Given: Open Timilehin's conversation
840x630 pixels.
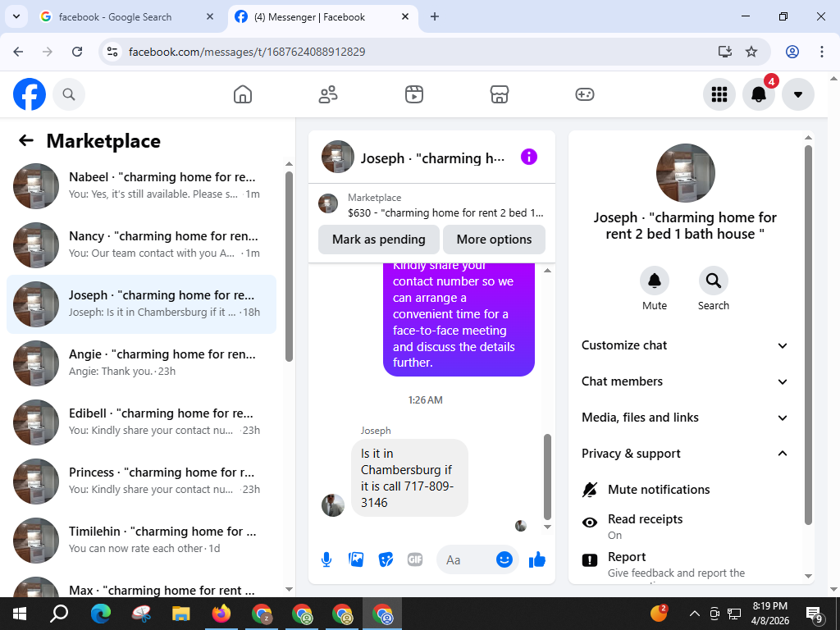Looking at the screenshot, I should pyautogui.click(x=141, y=540).
